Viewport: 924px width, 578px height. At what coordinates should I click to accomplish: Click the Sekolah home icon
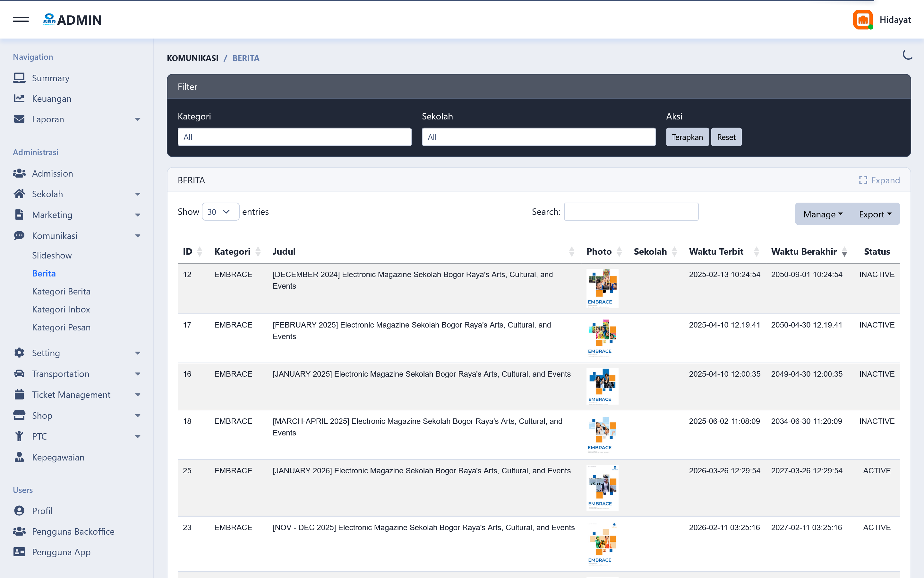19,194
